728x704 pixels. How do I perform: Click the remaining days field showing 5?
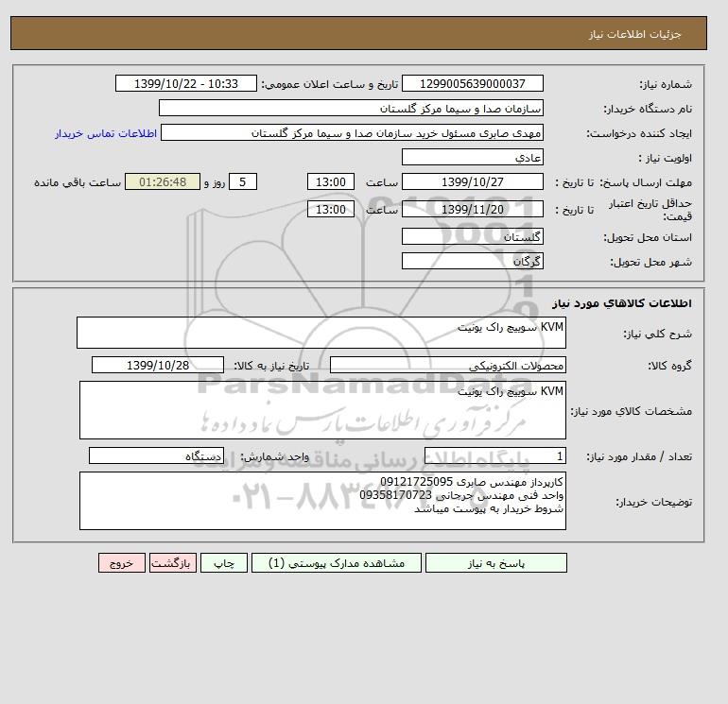[x=243, y=182]
